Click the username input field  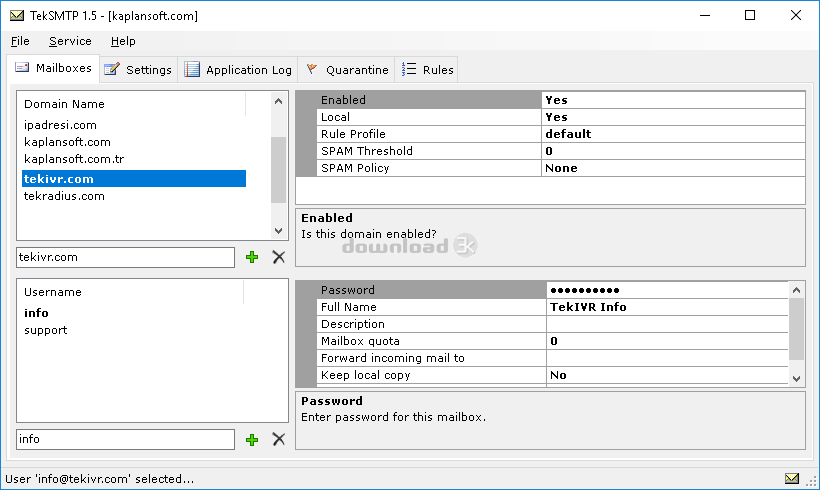pyautogui.click(x=126, y=439)
